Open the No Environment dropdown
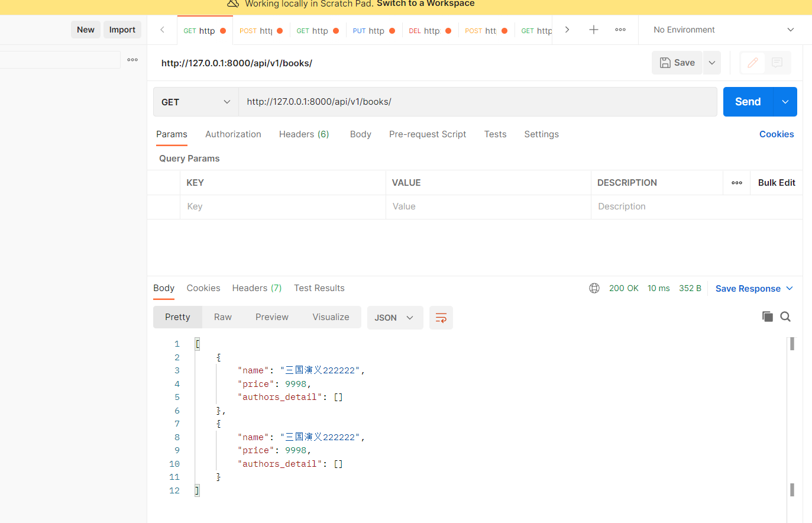The width and height of the screenshot is (812, 523). coord(723,30)
